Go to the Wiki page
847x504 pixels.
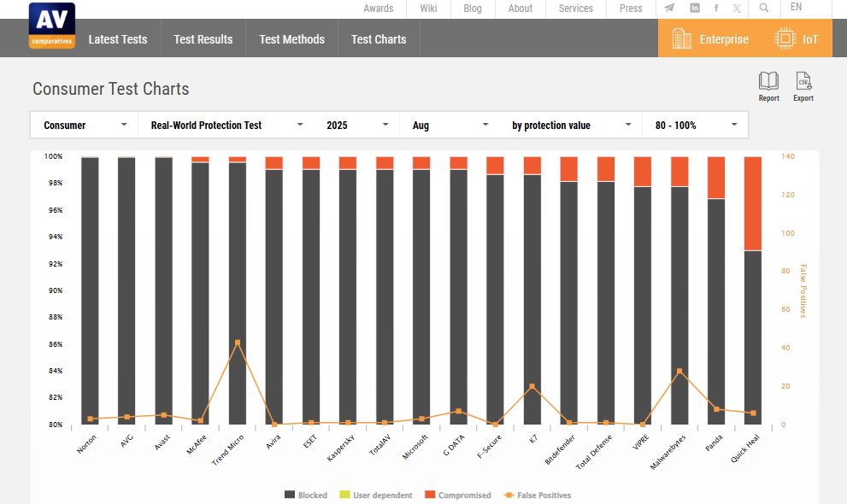[x=428, y=8]
